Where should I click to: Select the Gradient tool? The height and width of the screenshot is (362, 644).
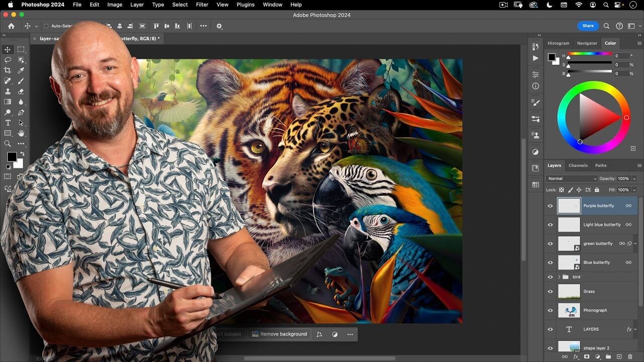(x=8, y=102)
